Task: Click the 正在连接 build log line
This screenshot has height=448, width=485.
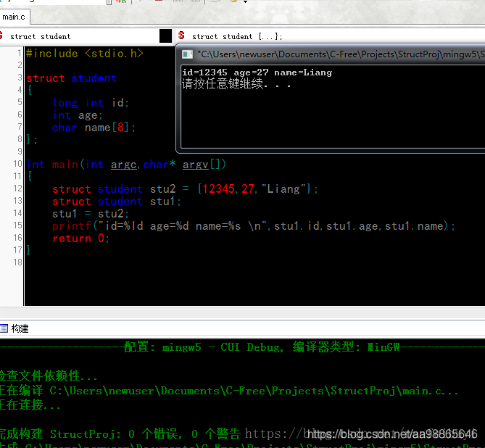Action: [x=30, y=405]
